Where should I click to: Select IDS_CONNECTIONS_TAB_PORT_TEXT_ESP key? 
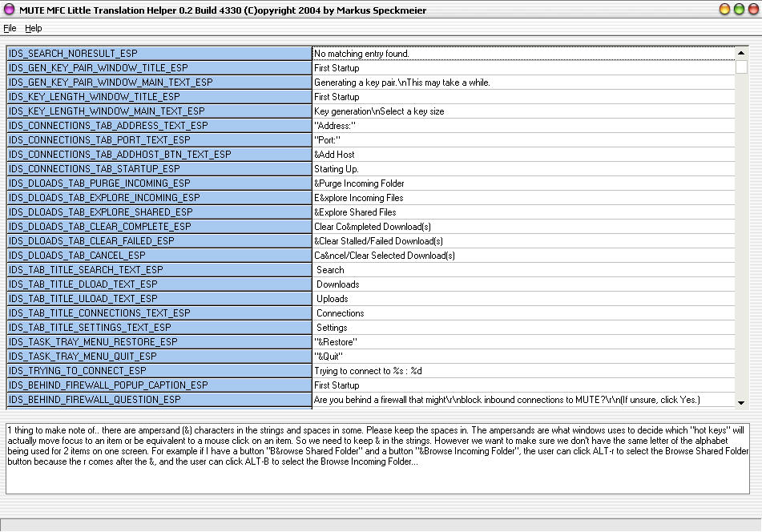pyautogui.click(x=159, y=140)
